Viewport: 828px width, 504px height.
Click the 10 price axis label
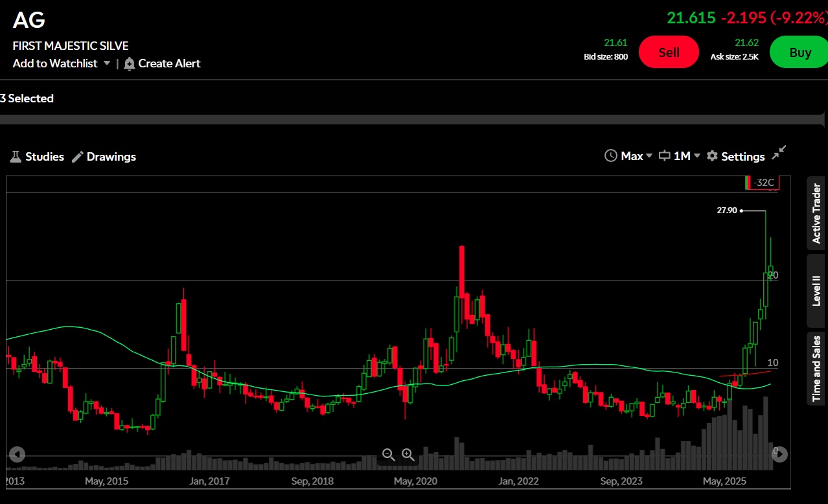click(773, 363)
